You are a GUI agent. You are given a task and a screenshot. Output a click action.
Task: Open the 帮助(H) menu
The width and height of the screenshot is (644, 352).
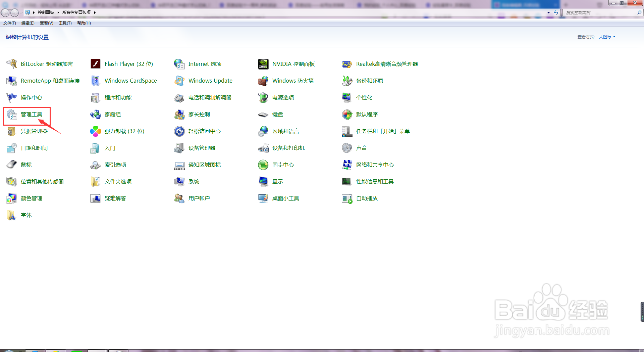[x=84, y=23]
